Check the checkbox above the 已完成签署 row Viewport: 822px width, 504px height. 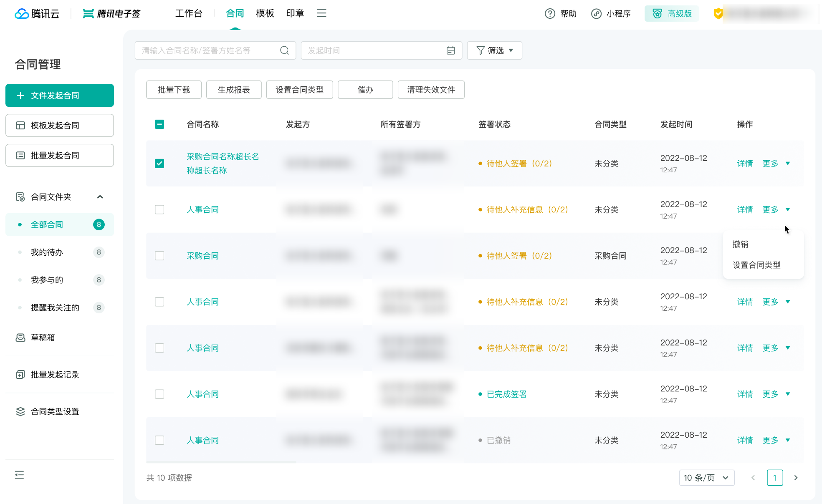(159, 348)
